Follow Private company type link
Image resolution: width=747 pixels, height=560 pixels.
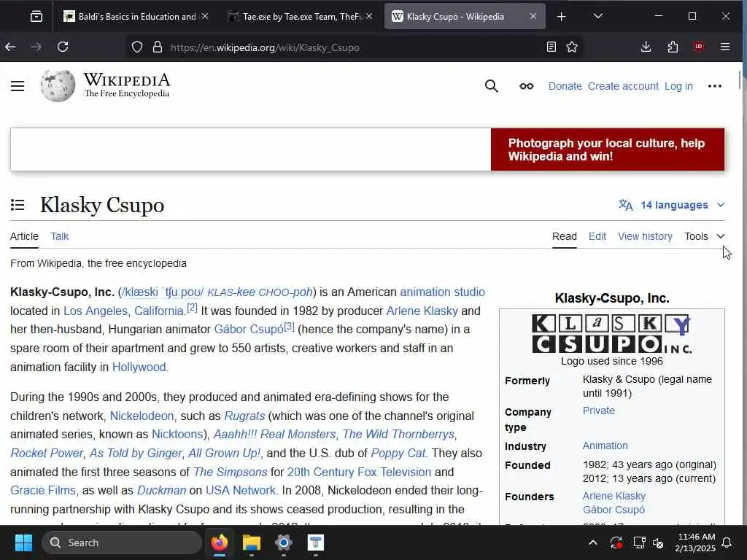coord(598,411)
